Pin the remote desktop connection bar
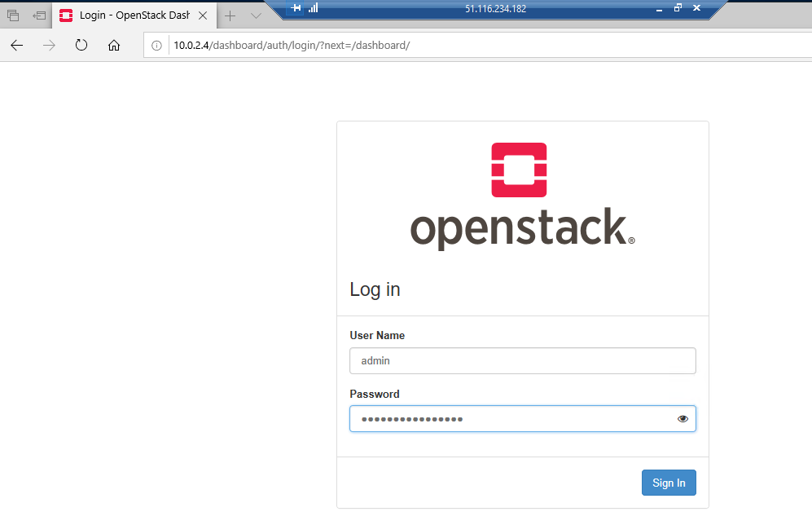The height and width of the screenshot is (525, 812). [x=296, y=8]
